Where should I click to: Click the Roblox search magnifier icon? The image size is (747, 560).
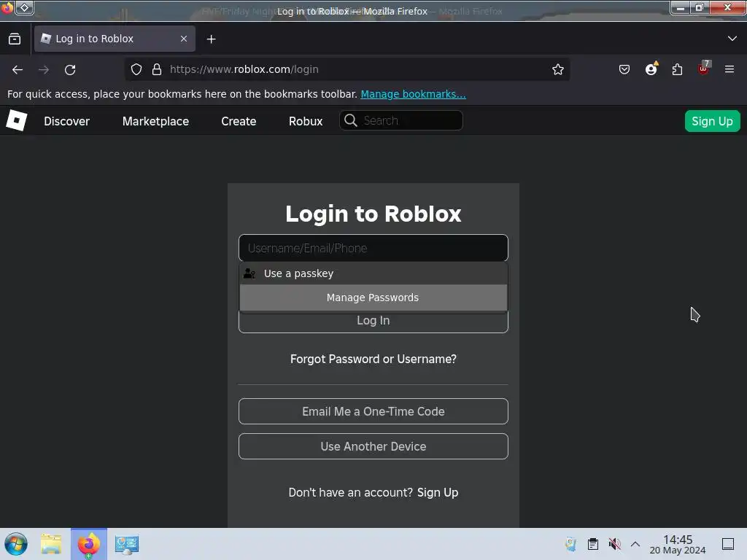click(351, 120)
